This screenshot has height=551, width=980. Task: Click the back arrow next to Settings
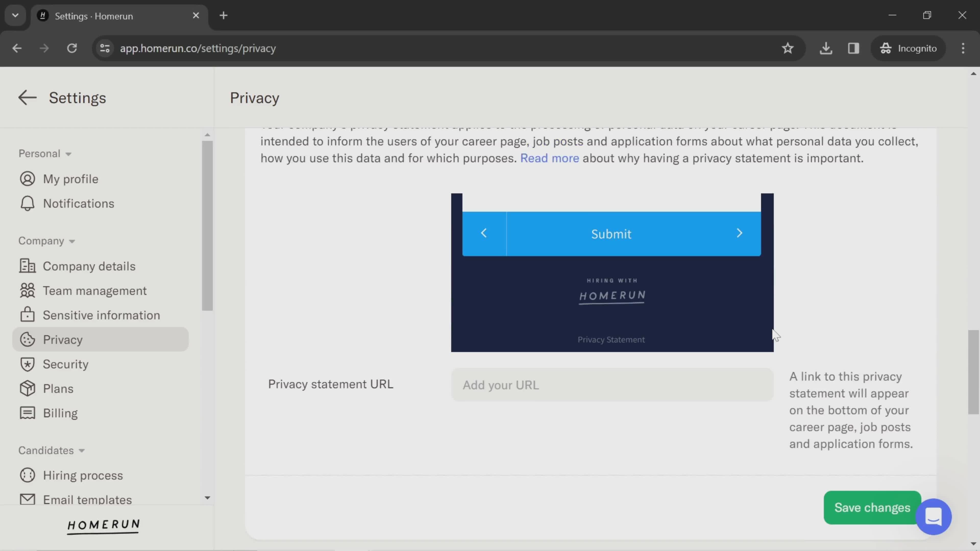point(27,98)
